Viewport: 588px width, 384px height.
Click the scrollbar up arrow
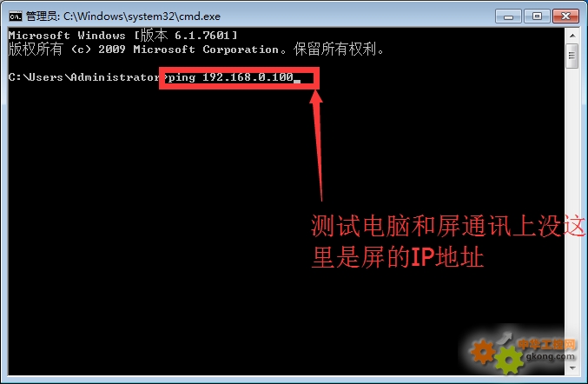(572, 36)
